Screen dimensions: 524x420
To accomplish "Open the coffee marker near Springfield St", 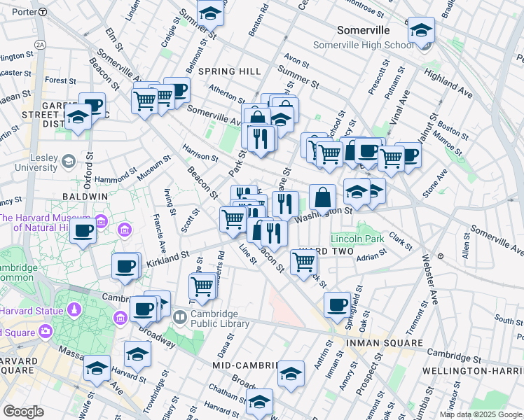I will (x=337, y=305).
